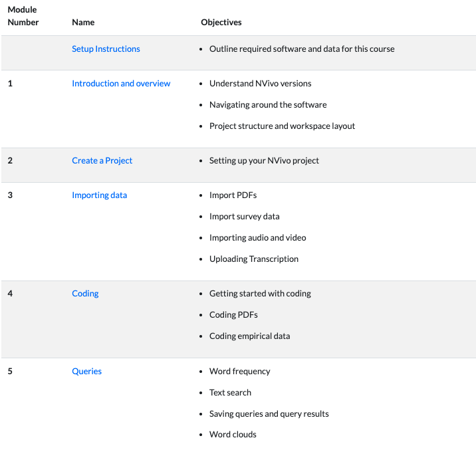Click the Objectives column header
This screenshot has height=452, width=476.
click(x=221, y=22)
